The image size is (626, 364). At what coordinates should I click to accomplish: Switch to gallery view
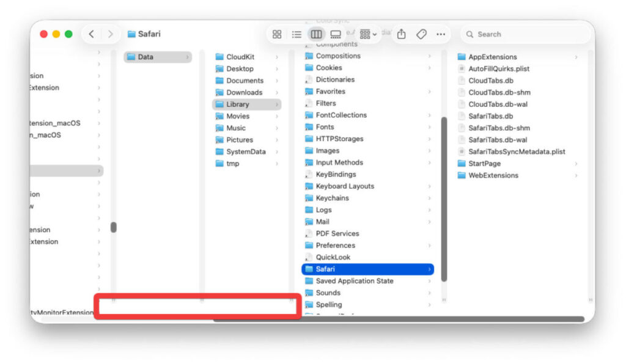[x=336, y=34]
